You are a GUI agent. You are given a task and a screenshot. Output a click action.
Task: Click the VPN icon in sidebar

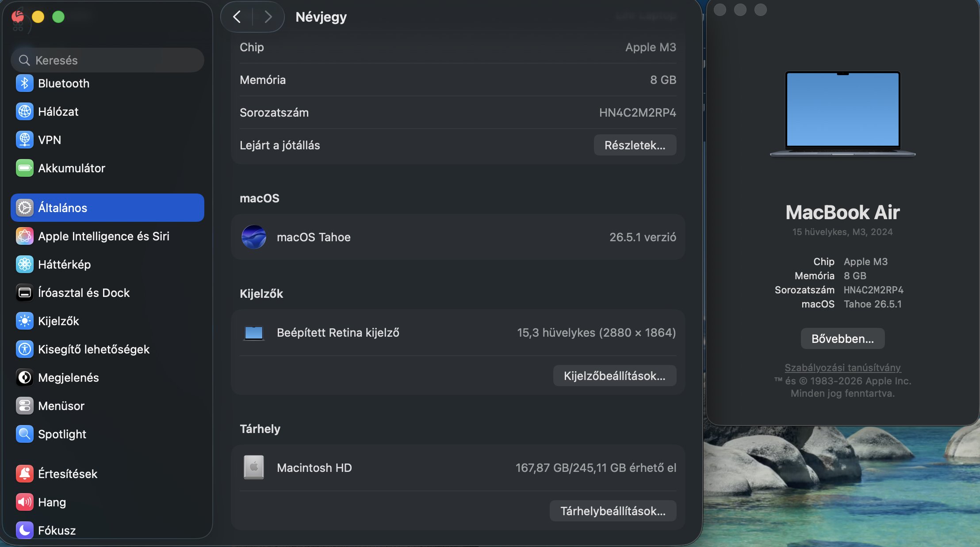[25, 140]
